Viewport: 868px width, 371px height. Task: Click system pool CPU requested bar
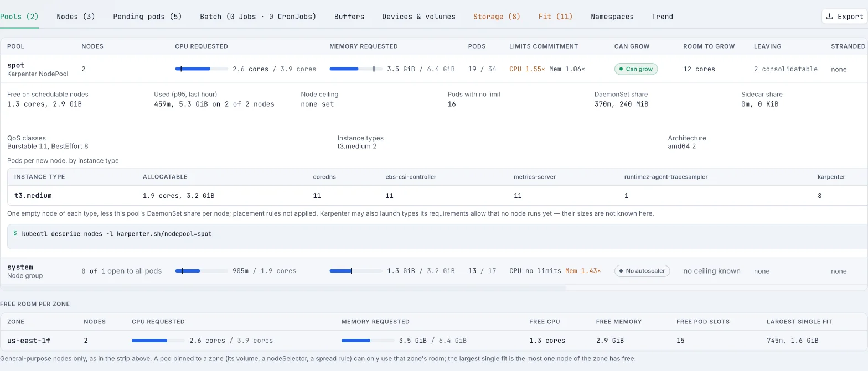click(201, 271)
